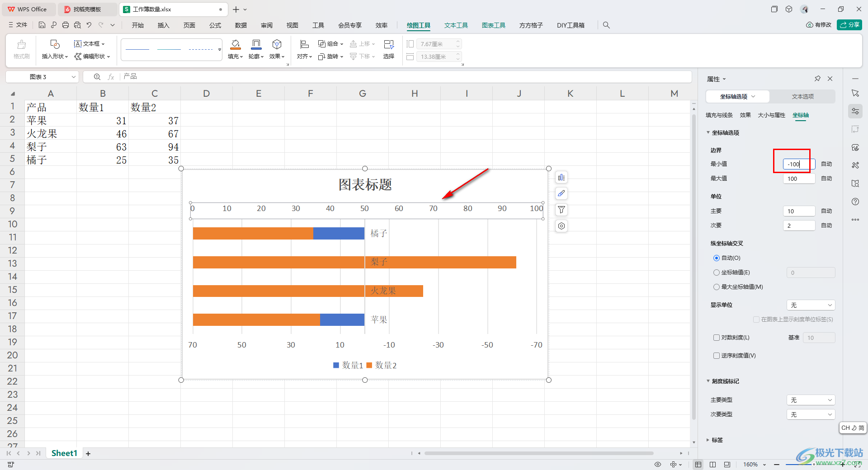Click the Insert Shape icon

click(x=55, y=44)
